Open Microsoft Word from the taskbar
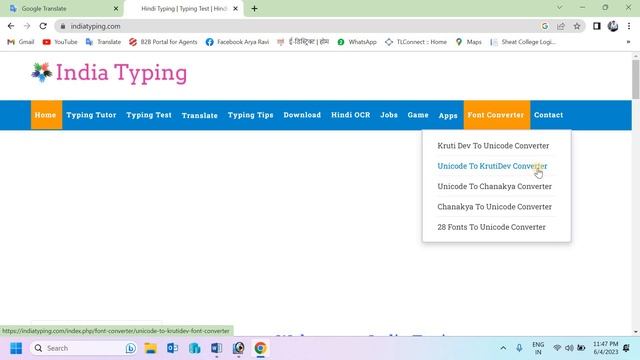640x360 pixels. point(216,348)
